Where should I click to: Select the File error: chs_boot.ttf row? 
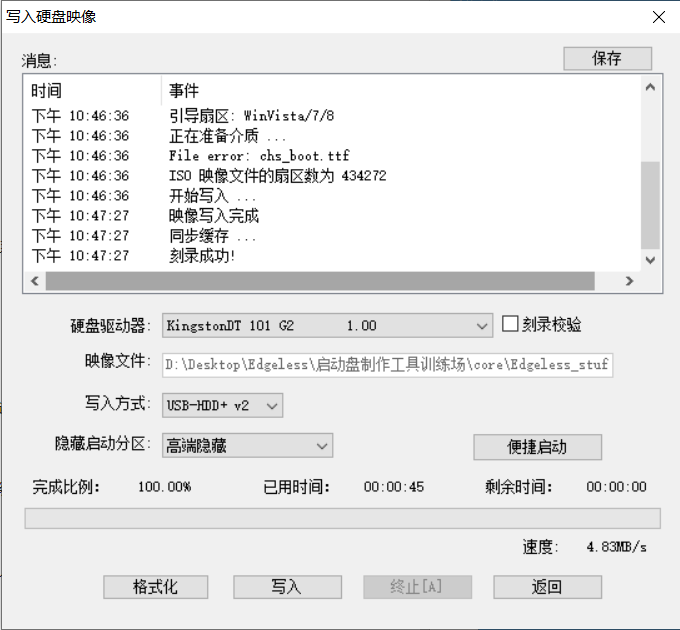pos(332,156)
